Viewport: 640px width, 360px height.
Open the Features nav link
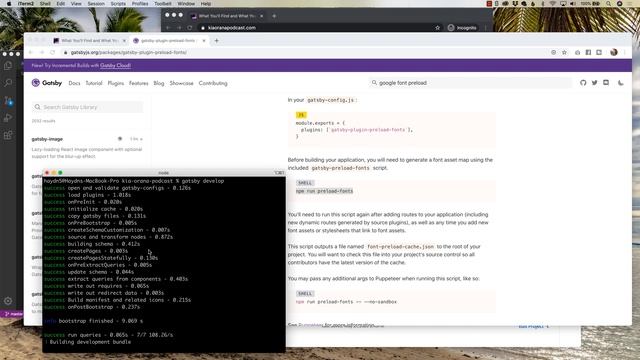pyautogui.click(x=138, y=83)
